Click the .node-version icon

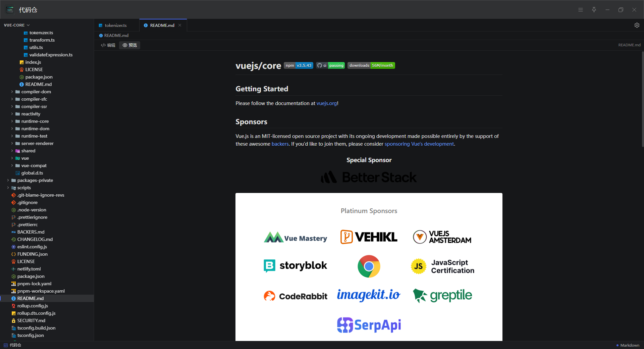pos(13,210)
